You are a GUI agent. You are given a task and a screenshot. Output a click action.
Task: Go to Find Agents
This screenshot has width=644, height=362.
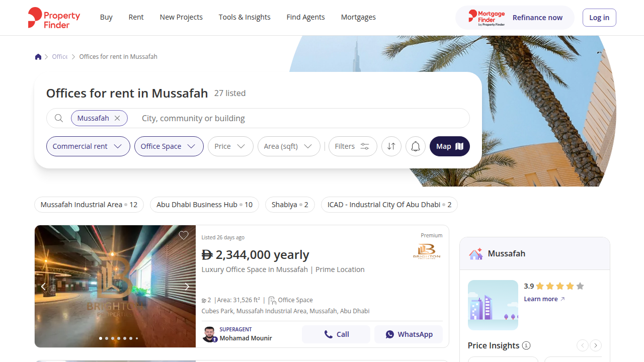(x=305, y=17)
